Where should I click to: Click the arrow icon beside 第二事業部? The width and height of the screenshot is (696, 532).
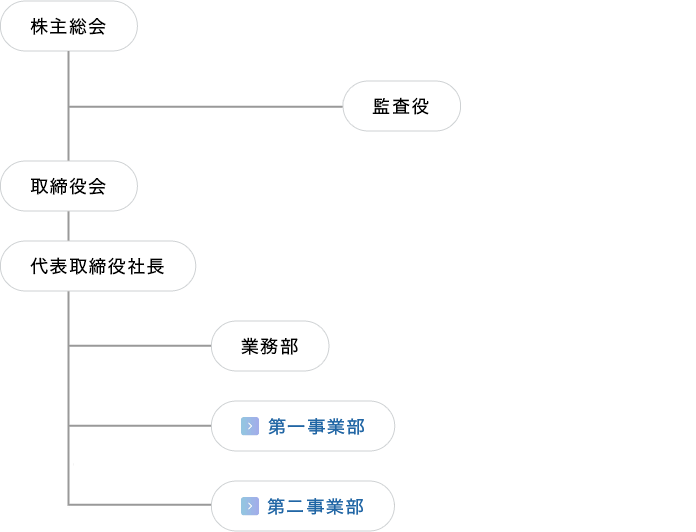(x=250, y=506)
